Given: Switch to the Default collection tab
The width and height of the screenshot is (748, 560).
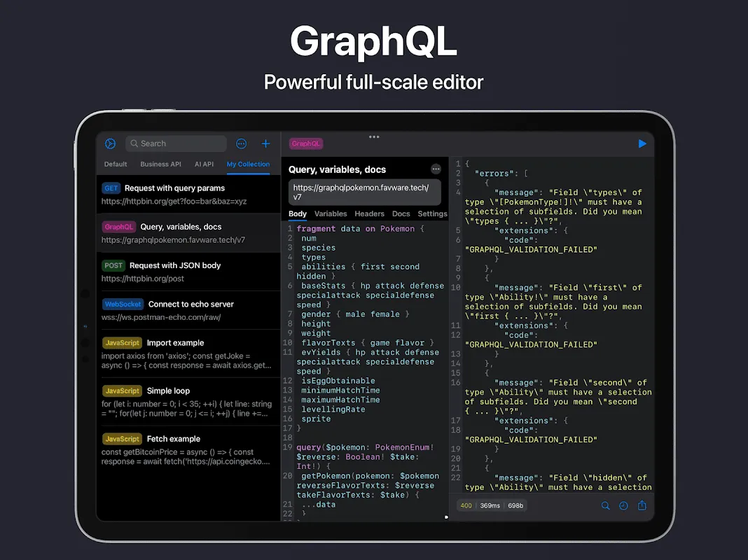Looking at the screenshot, I should tap(116, 164).
